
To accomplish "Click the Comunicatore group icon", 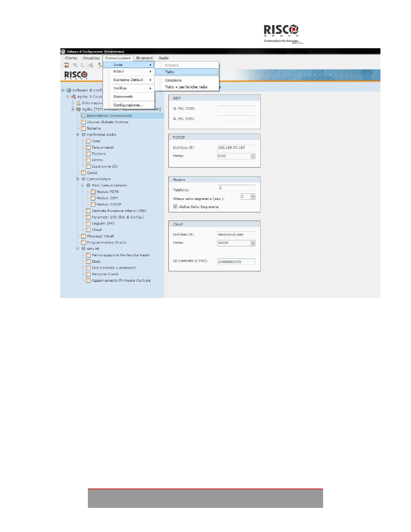I will point(84,179).
